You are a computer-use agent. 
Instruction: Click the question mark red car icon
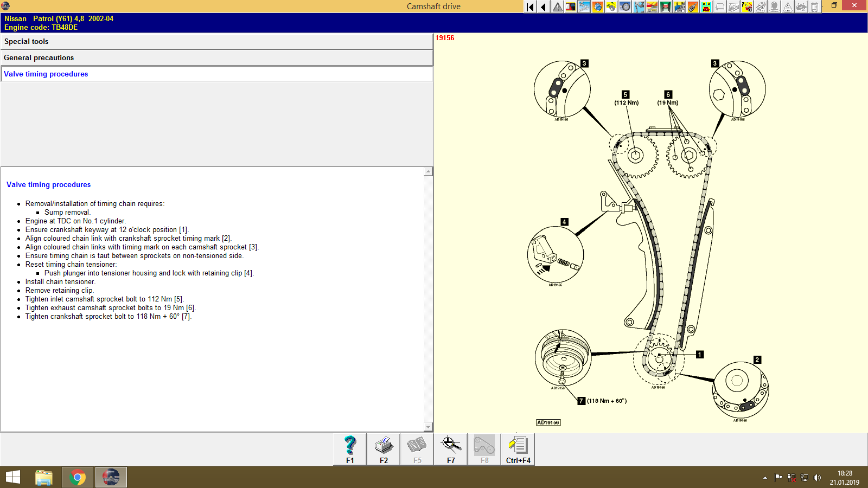tap(747, 7)
